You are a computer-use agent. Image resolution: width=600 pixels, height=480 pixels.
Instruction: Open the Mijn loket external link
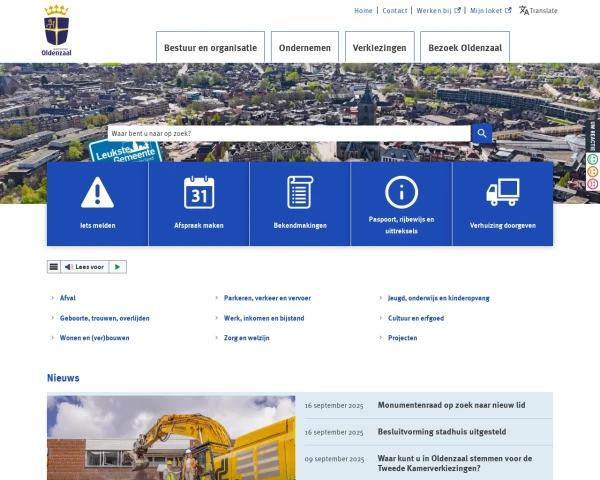[490, 11]
